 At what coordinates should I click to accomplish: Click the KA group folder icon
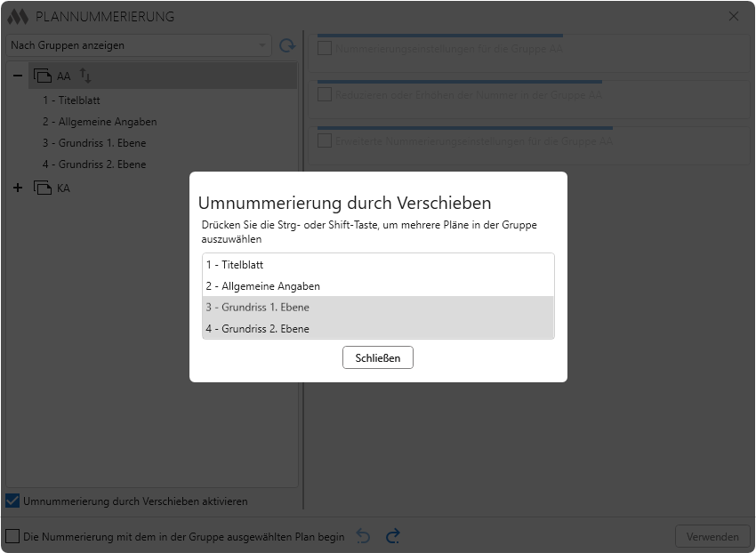coord(43,188)
